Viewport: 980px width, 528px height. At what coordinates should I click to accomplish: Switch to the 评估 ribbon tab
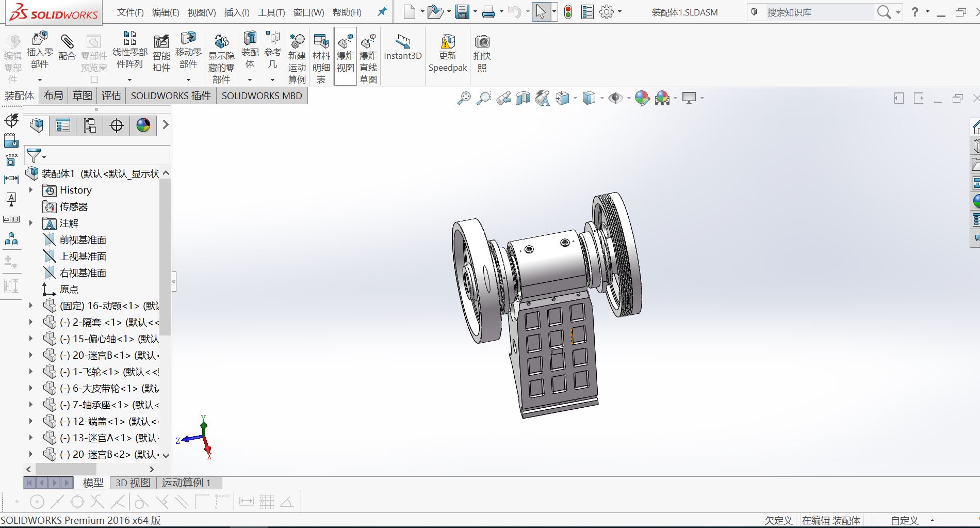pos(111,95)
